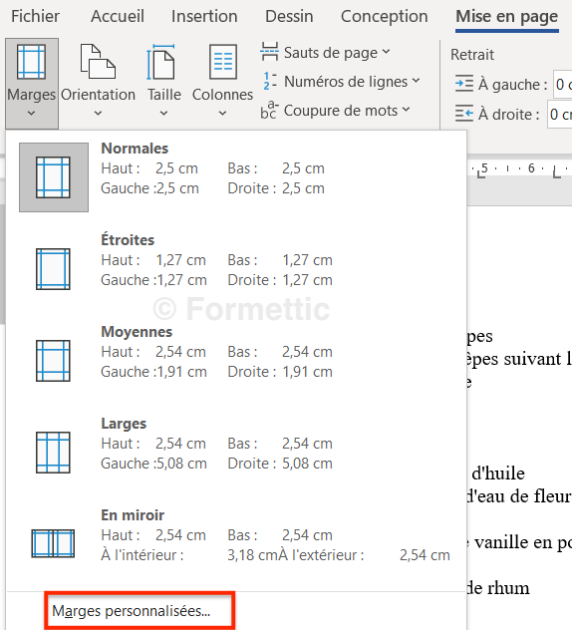Open the Colonnes layout icon
The image size is (572, 630).
(x=223, y=61)
